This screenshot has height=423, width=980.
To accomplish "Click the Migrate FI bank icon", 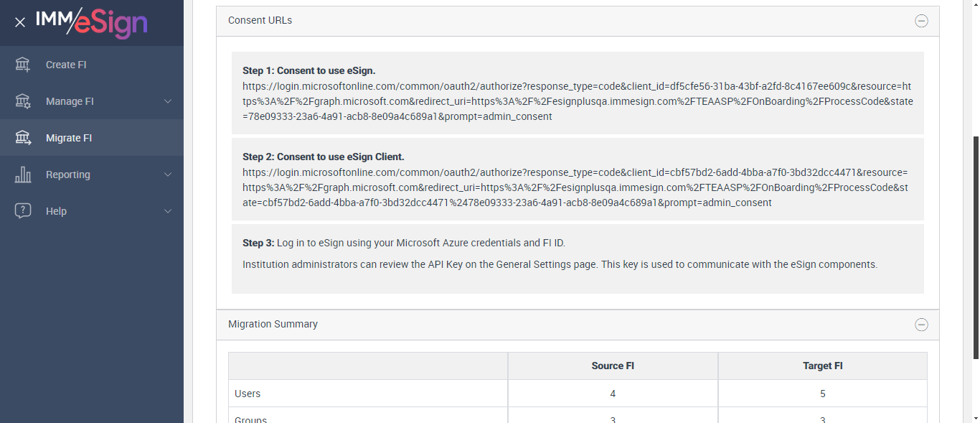I will 23,138.
